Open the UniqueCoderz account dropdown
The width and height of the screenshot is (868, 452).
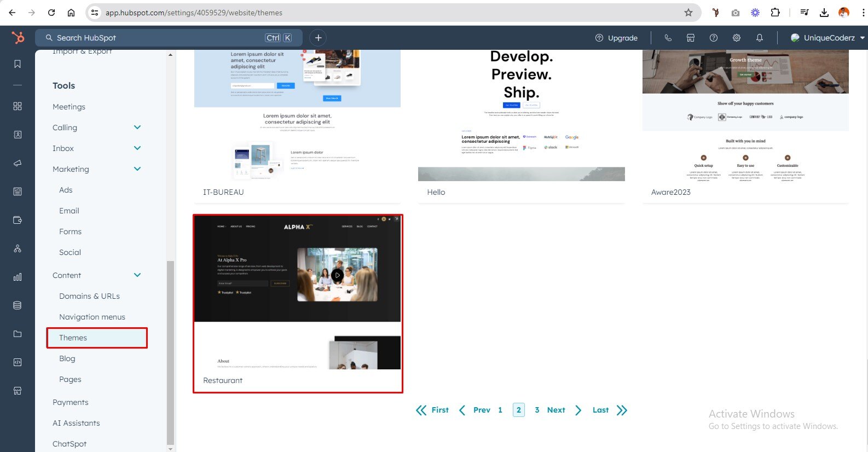[x=828, y=38]
